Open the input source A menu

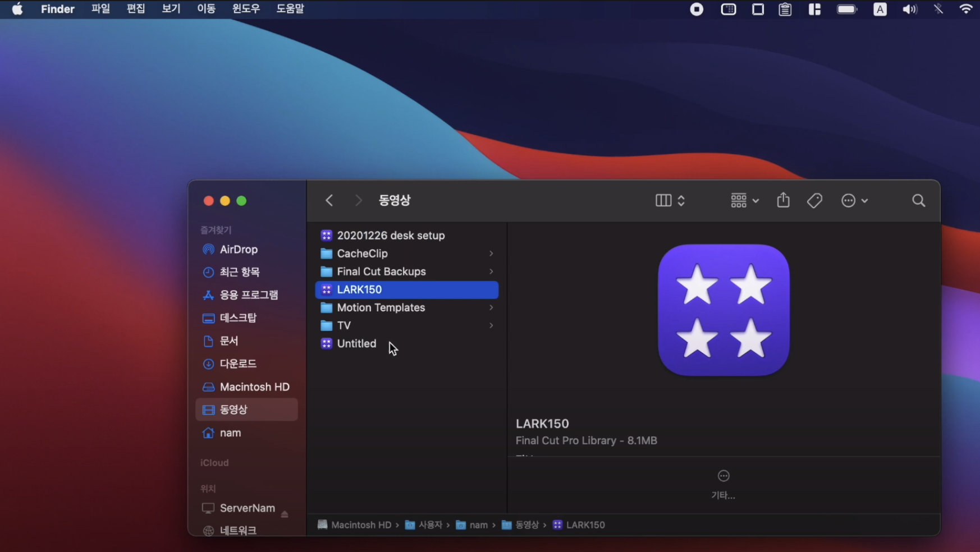(x=880, y=9)
